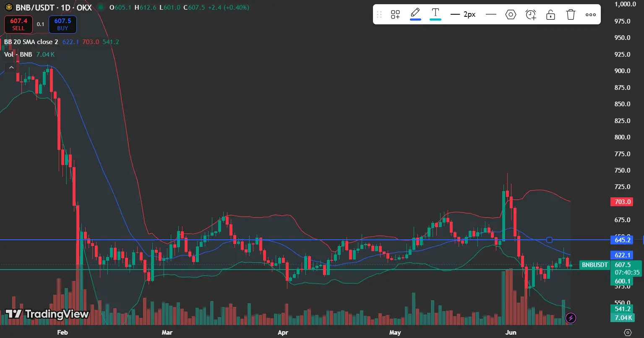
Task: Click the BB value 622.1 in legend
Action: [x=70, y=42]
